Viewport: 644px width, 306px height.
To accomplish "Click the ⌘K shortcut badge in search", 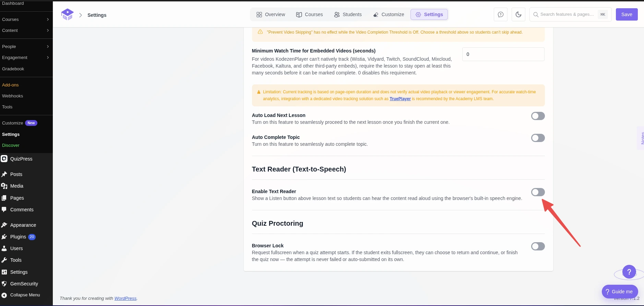I will 603,14.
